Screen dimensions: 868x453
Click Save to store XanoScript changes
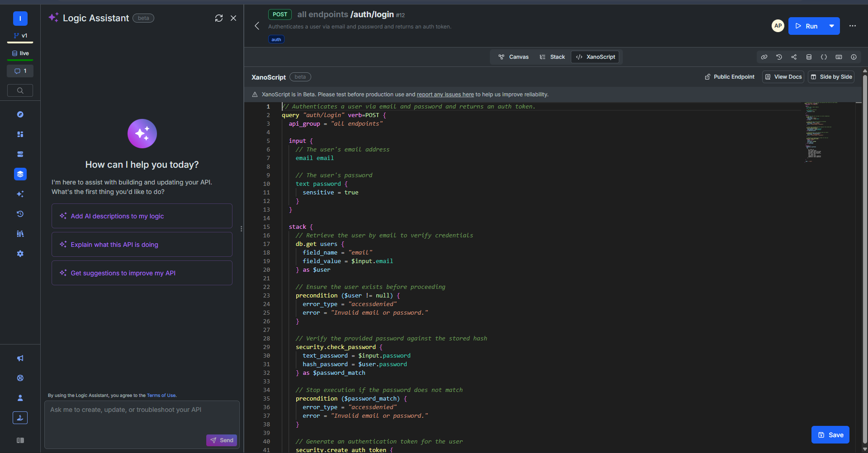click(830, 434)
